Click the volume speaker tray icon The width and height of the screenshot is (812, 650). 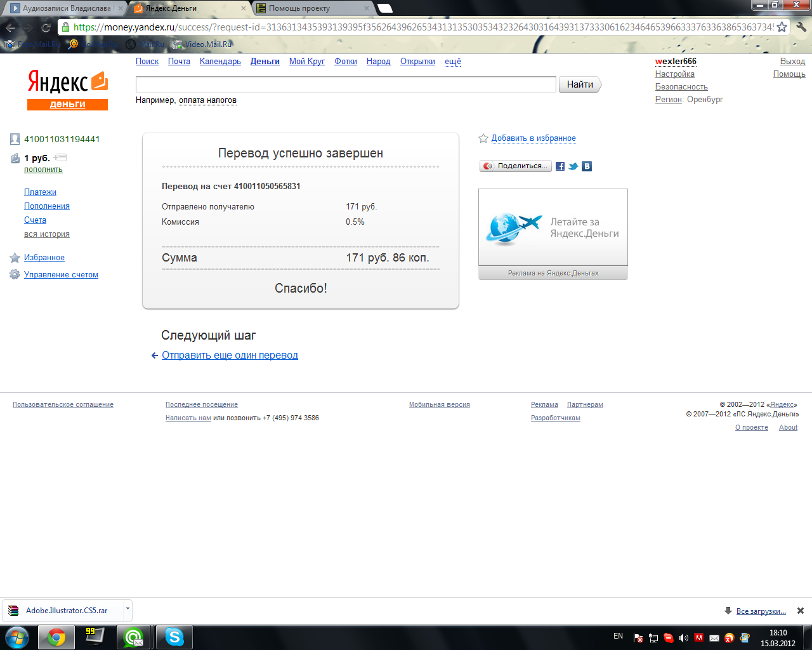click(683, 638)
